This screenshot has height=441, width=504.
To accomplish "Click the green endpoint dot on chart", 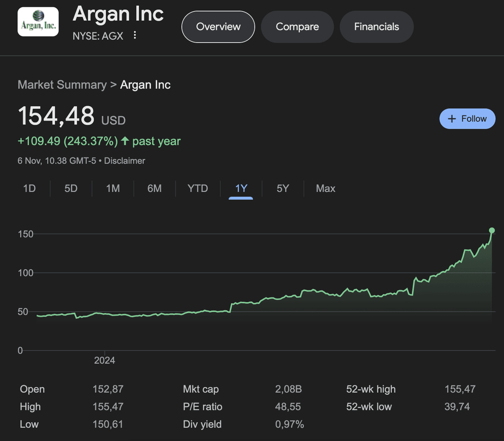I will tap(492, 230).
